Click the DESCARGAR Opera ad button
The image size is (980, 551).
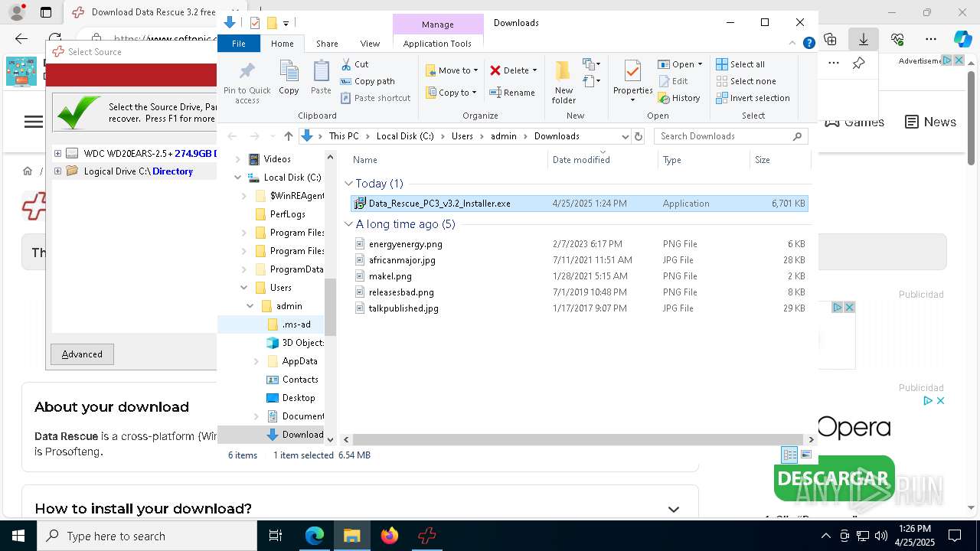(834, 478)
